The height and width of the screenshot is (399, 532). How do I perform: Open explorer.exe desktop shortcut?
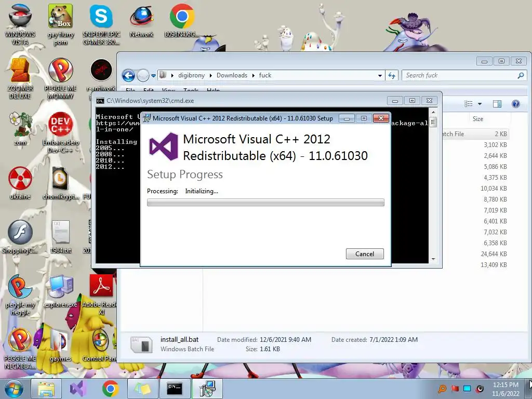tap(60, 291)
